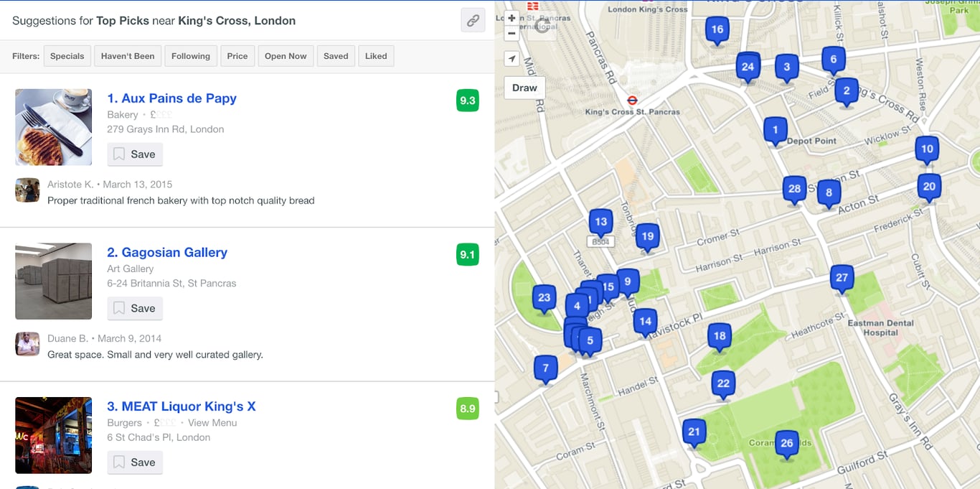Click the 9.1 rating badge
The height and width of the screenshot is (489, 980).
coord(468,254)
